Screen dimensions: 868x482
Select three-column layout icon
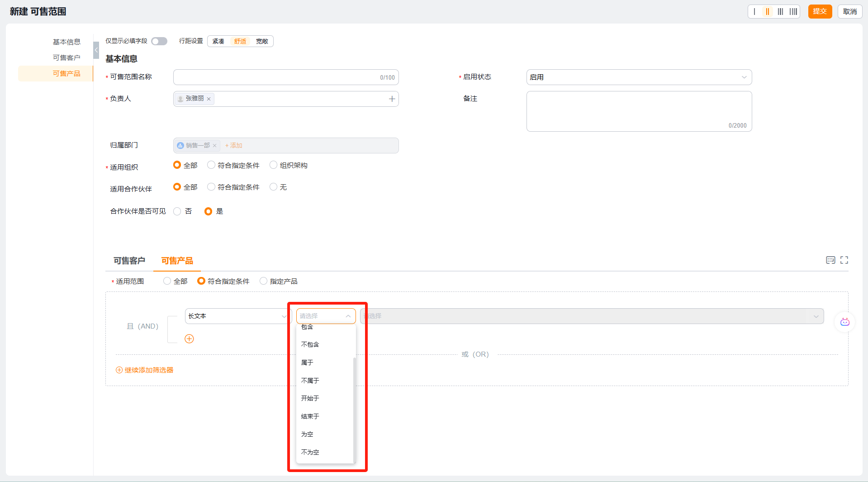[x=781, y=12]
